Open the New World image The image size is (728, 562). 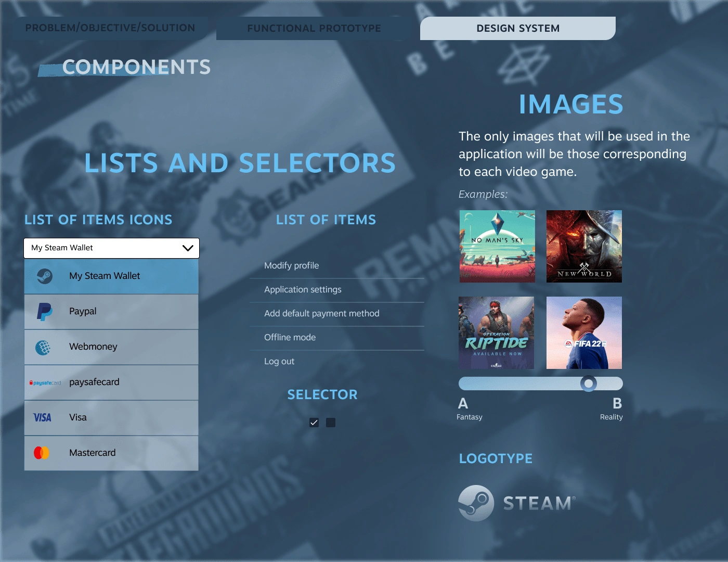pyautogui.click(x=584, y=246)
